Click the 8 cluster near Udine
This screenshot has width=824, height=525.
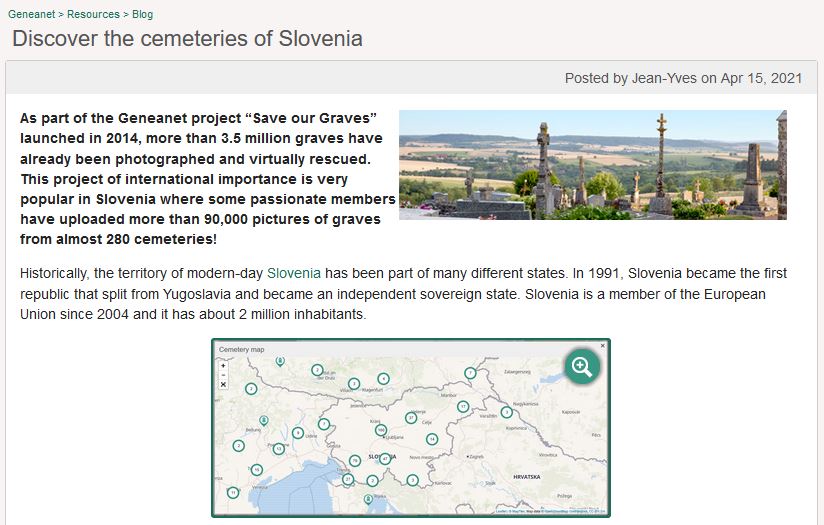[x=298, y=433]
